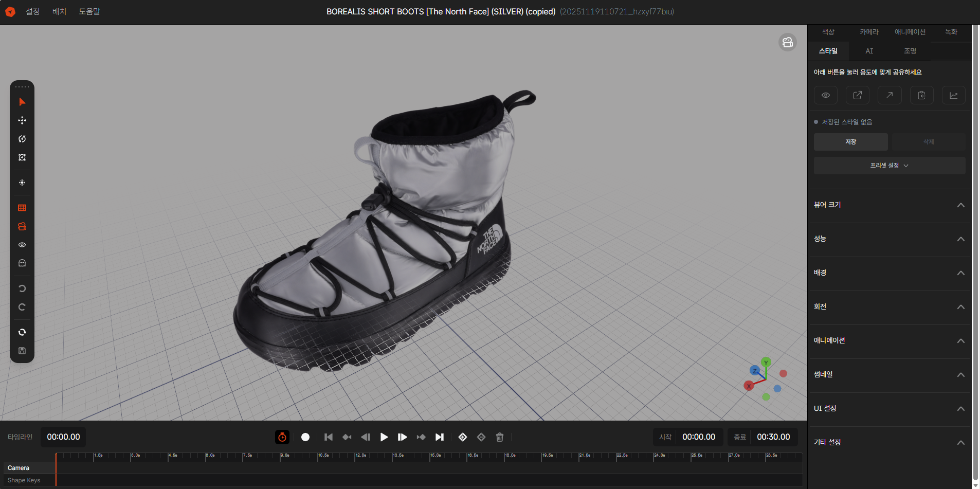Select the rotate tool in left toolbar

22,139
